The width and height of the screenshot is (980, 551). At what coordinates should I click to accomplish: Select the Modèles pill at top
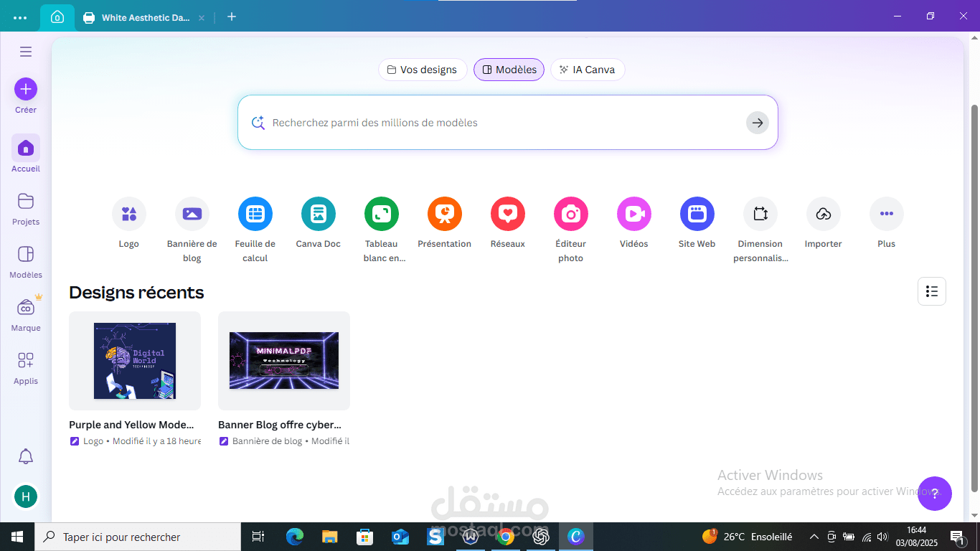(509, 70)
